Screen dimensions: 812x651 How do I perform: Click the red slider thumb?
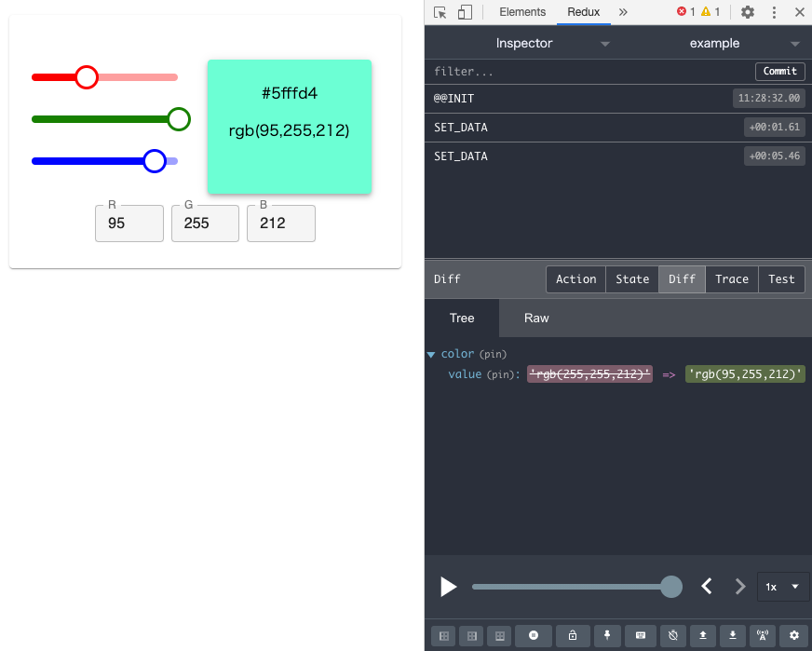[87, 77]
